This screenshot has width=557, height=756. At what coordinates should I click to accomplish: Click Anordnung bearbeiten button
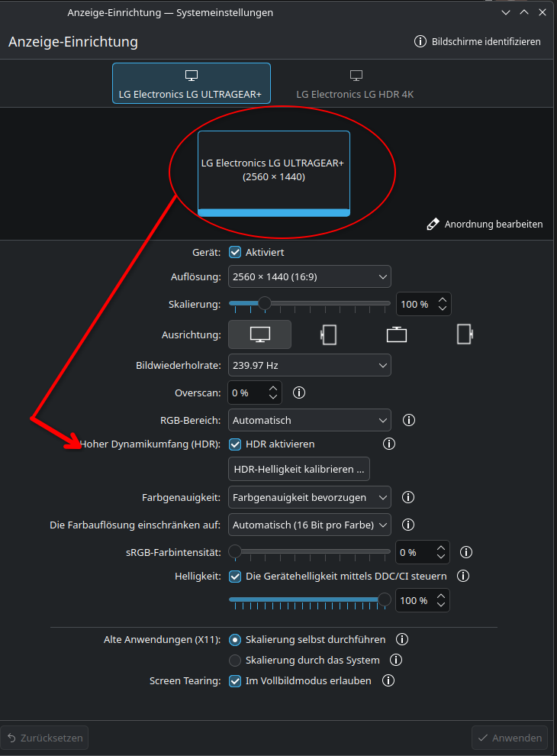tap(485, 225)
